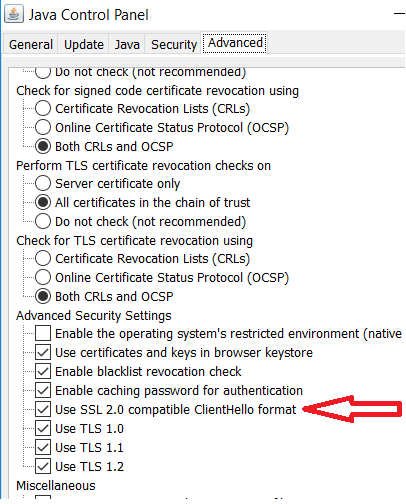Choose All certificates in chain of trust
This screenshot has width=406, height=504.
coord(43,202)
